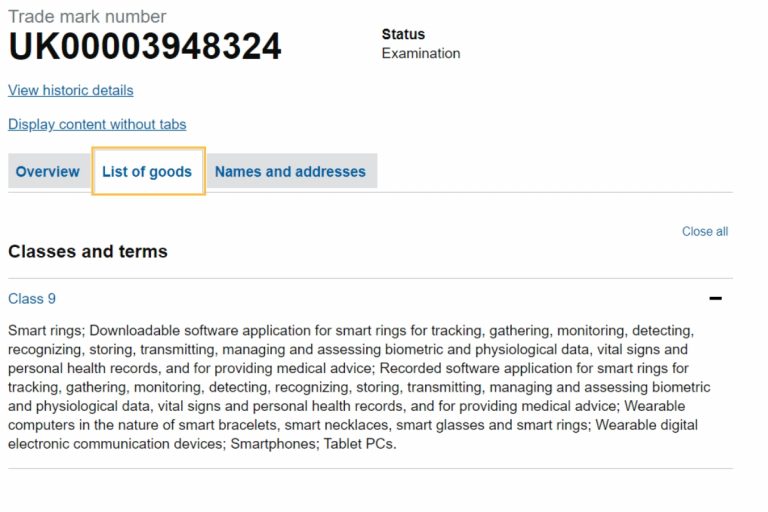
Task: Click the trade mark number UK00003948324
Action: [145, 46]
